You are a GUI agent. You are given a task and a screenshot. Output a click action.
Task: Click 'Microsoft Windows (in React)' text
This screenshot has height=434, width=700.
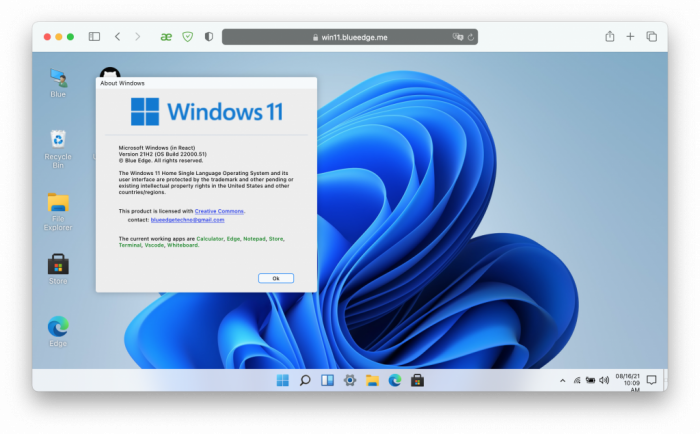[x=157, y=148]
